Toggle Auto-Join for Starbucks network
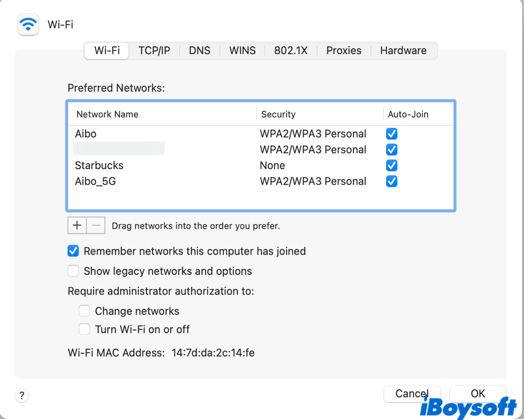 pyautogui.click(x=391, y=165)
